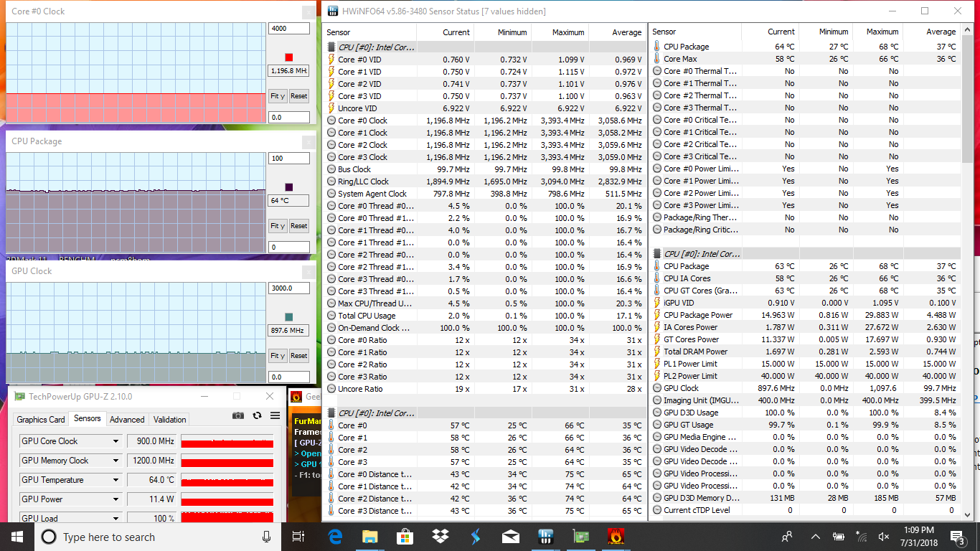
Task: Edit the 4000 maximum field in the Core #0 Clock graph
Action: click(x=289, y=29)
